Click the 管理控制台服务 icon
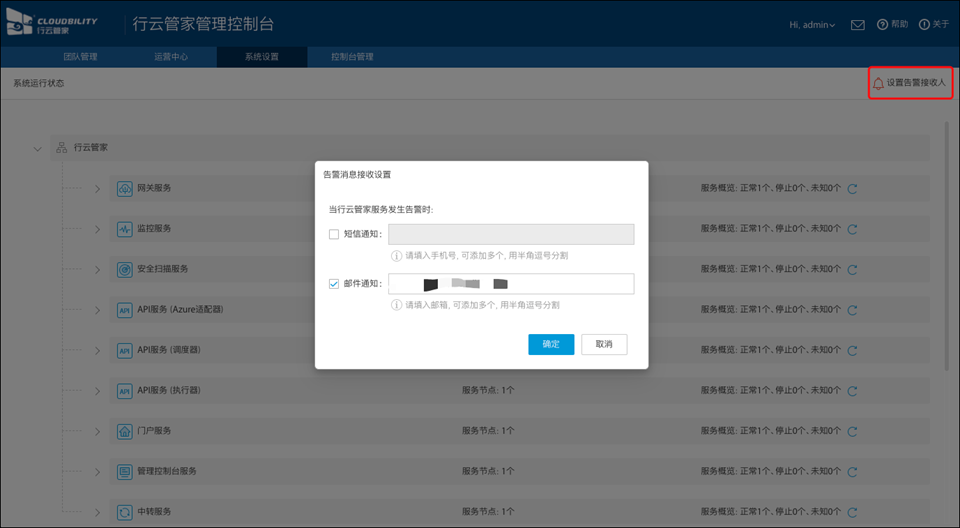This screenshot has height=528, width=960. (x=125, y=472)
